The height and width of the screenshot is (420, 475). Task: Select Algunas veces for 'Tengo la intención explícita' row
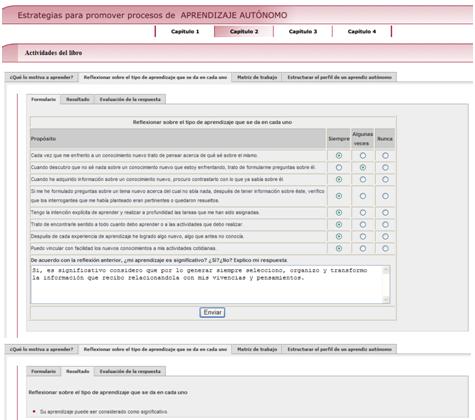(363, 212)
